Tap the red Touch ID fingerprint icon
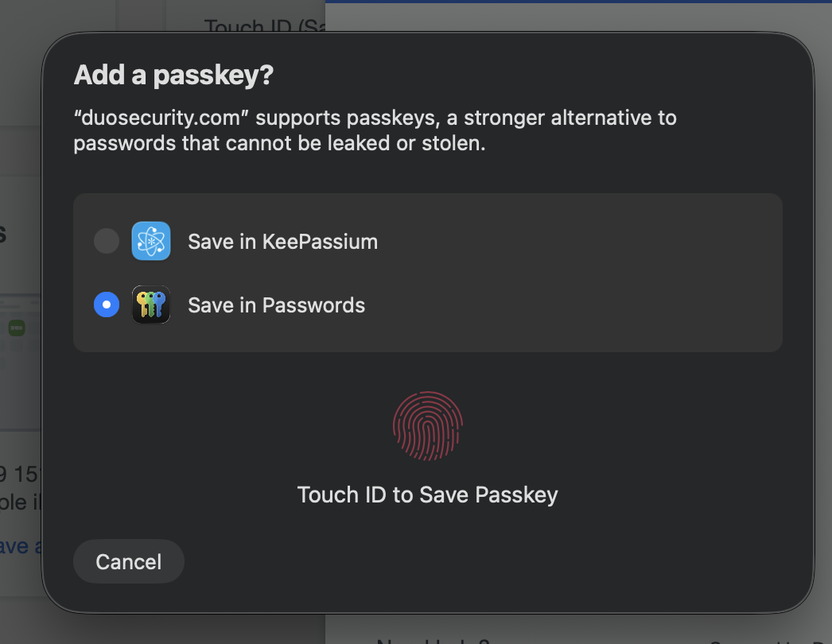The height and width of the screenshot is (644, 832). pos(428,426)
